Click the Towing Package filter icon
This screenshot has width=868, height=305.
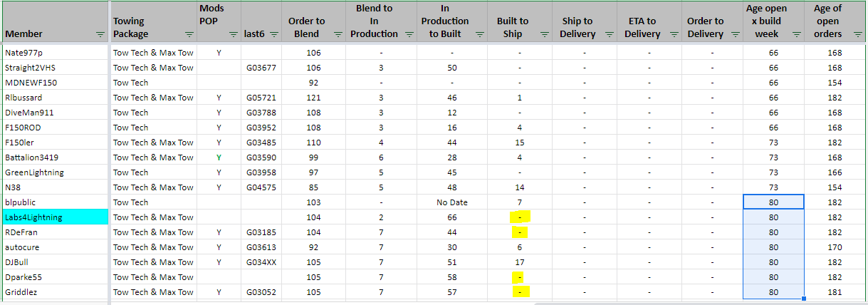(188, 34)
